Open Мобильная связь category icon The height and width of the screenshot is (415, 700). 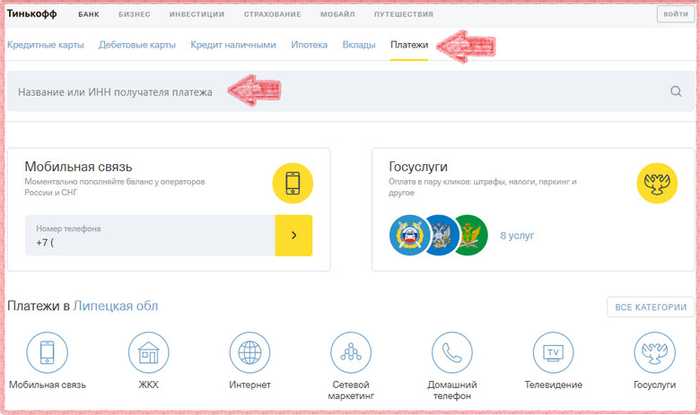point(47,352)
